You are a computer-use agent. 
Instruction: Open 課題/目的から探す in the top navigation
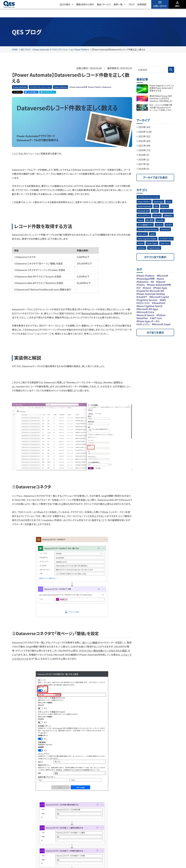pos(85,4)
